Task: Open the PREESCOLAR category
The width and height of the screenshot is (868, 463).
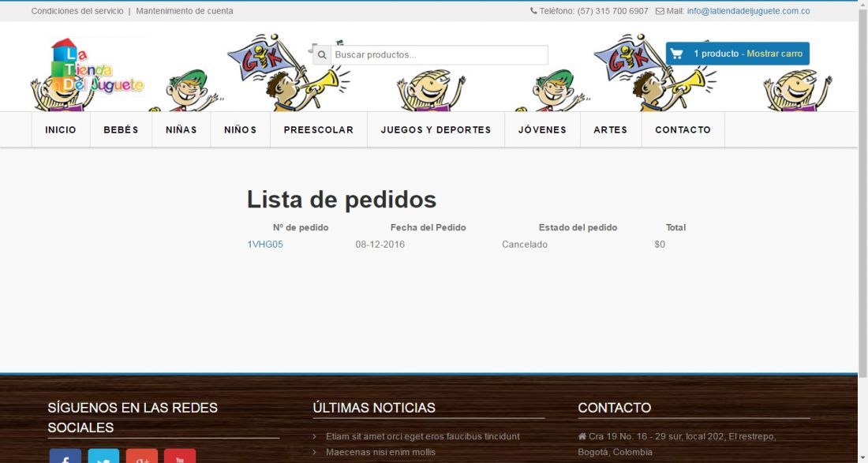Action: coord(319,129)
